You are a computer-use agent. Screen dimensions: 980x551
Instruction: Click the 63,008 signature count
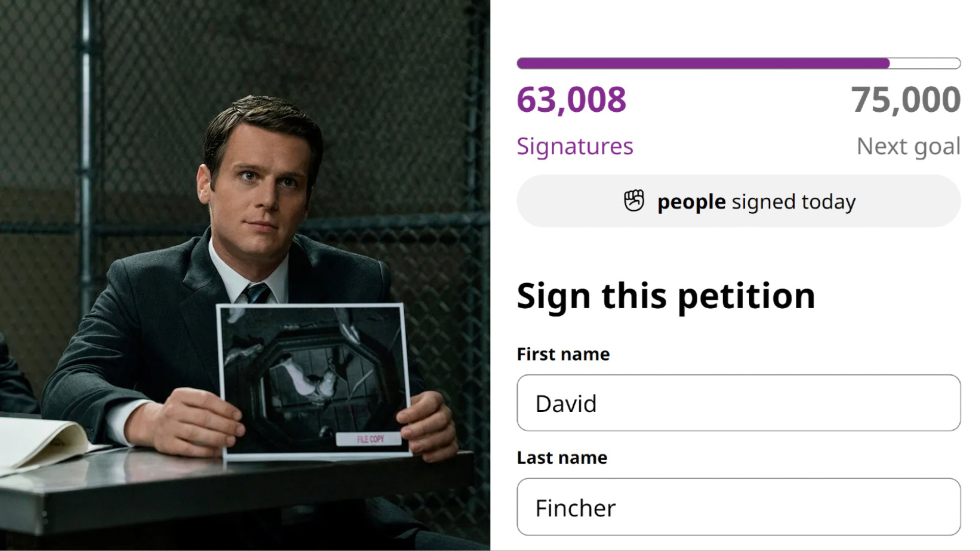[571, 100]
